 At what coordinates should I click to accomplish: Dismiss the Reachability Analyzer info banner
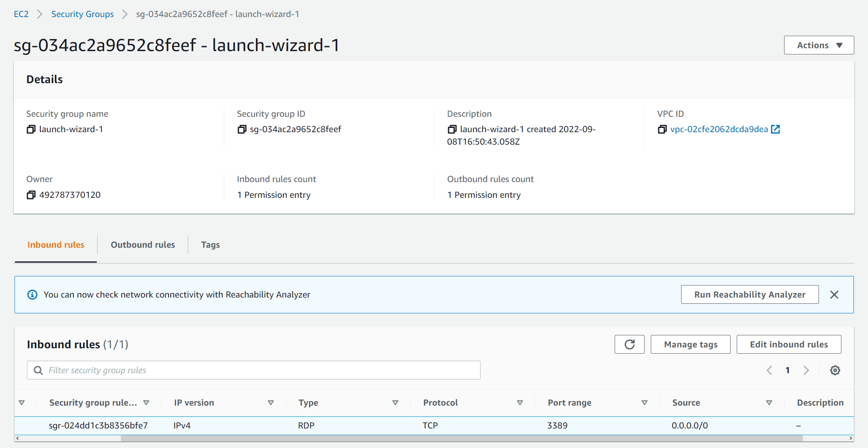click(x=834, y=295)
